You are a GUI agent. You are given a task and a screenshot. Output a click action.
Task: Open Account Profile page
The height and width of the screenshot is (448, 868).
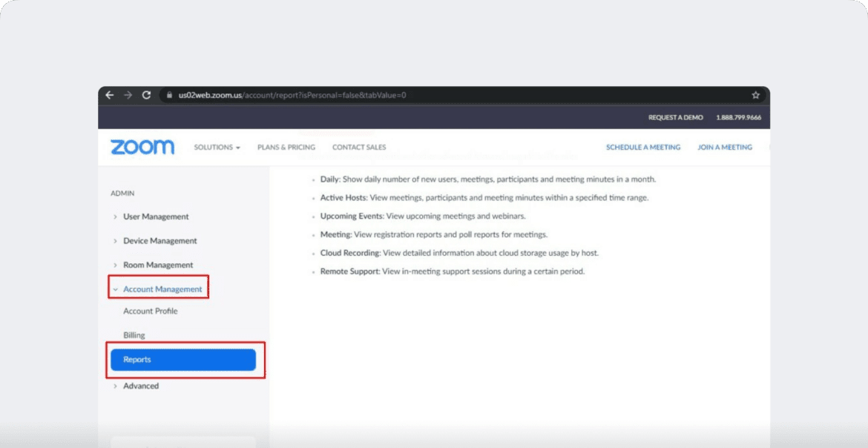click(x=151, y=312)
